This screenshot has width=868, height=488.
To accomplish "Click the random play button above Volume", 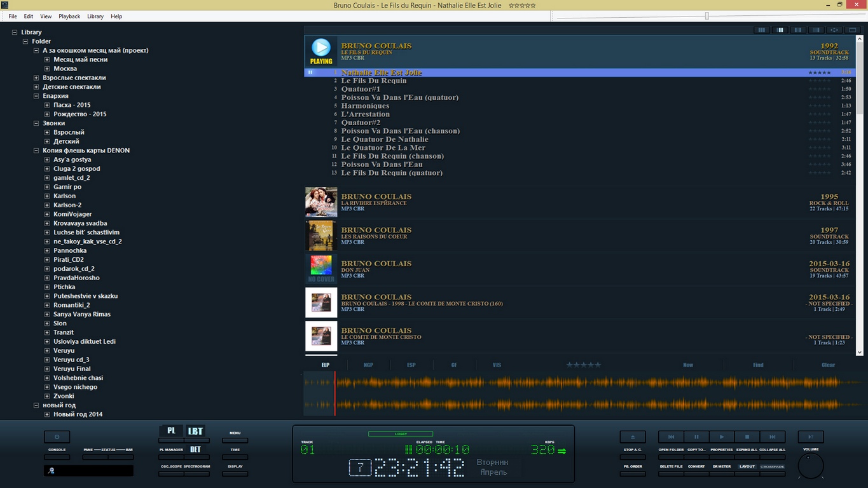I will click(x=810, y=437).
